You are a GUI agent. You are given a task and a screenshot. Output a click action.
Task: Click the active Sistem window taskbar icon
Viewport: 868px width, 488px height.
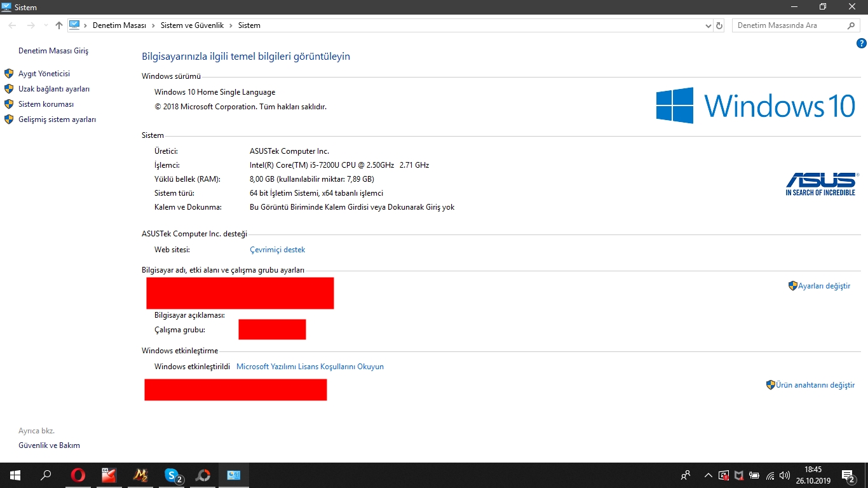(x=234, y=475)
